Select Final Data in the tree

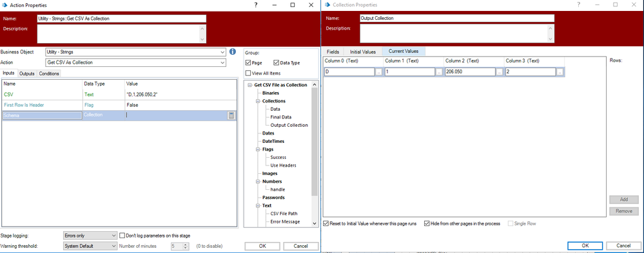pyautogui.click(x=280, y=117)
